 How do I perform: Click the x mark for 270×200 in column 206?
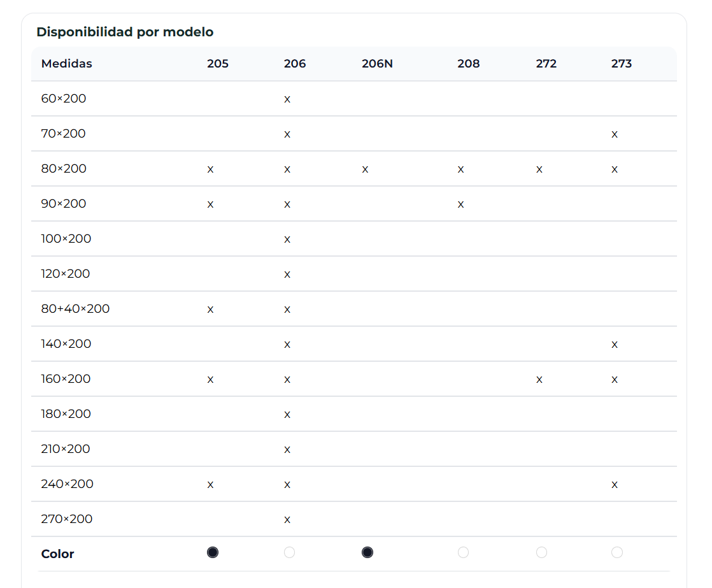click(287, 520)
